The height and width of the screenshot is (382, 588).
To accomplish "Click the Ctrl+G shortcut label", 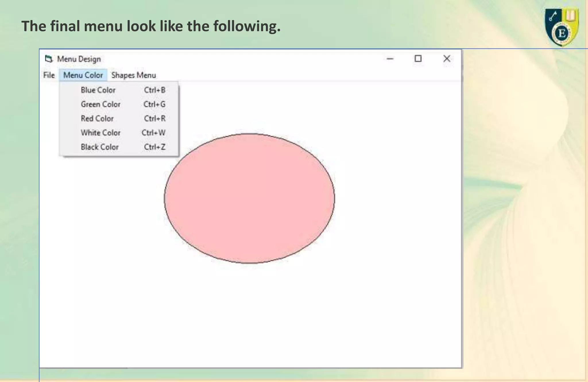I will [x=154, y=104].
